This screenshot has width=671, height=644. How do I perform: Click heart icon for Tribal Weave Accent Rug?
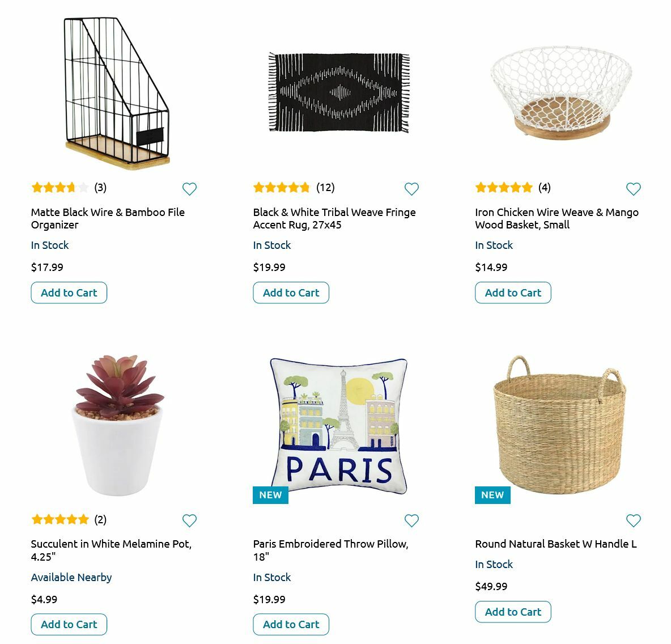(x=411, y=189)
